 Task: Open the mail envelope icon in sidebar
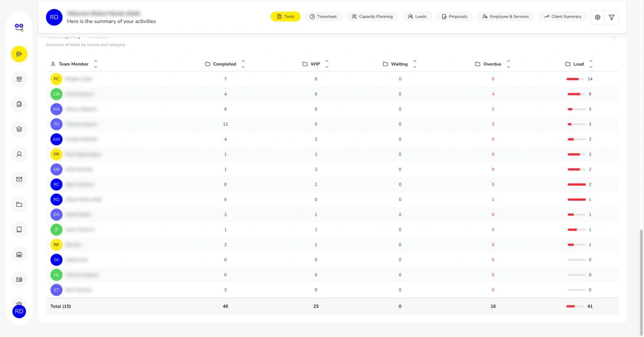click(x=19, y=179)
